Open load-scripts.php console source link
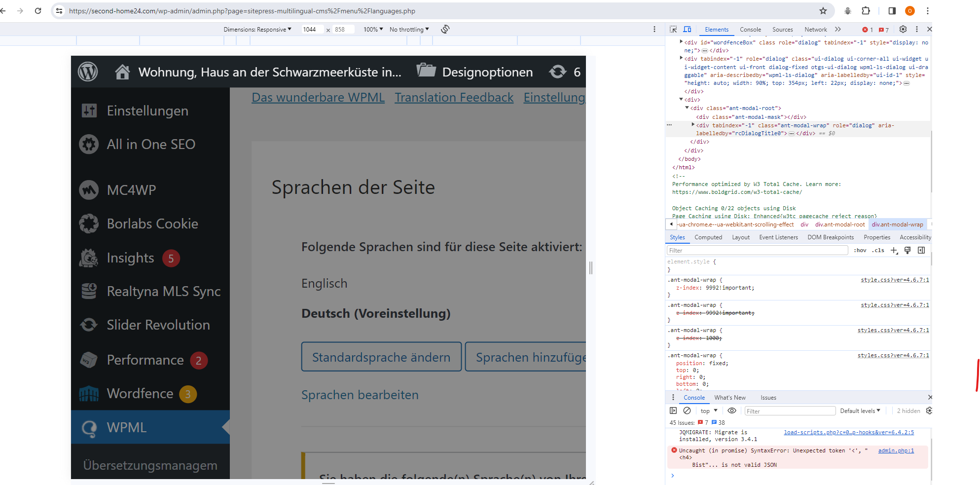The image size is (980, 485). (849, 432)
